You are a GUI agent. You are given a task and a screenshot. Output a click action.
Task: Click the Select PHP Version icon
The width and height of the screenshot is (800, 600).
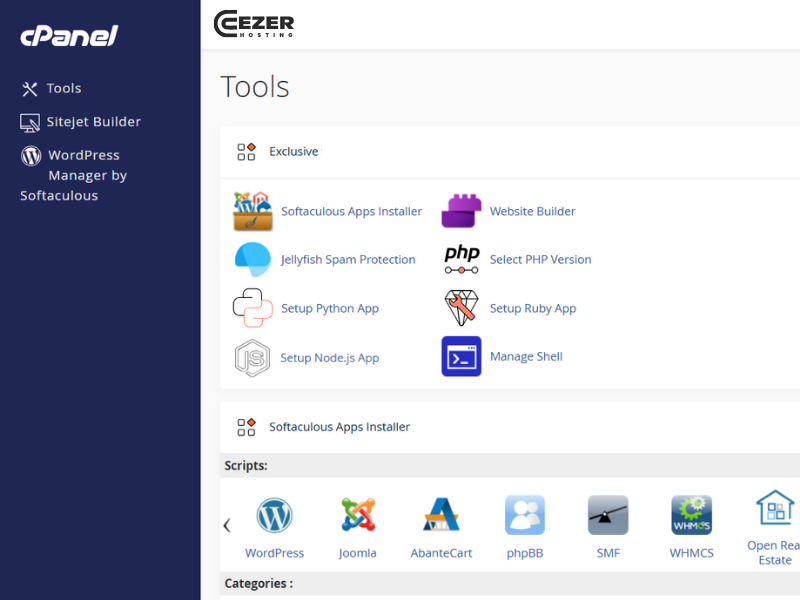pyautogui.click(x=461, y=259)
